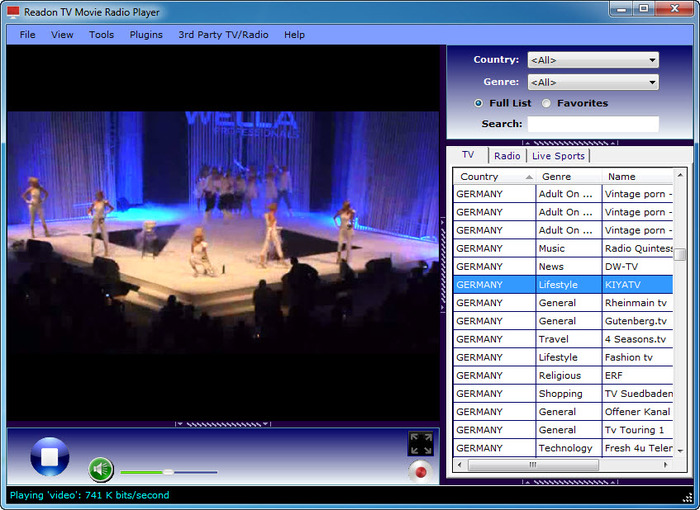
Task: Collapse the channel panel via vertical splitter
Action: (443, 264)
